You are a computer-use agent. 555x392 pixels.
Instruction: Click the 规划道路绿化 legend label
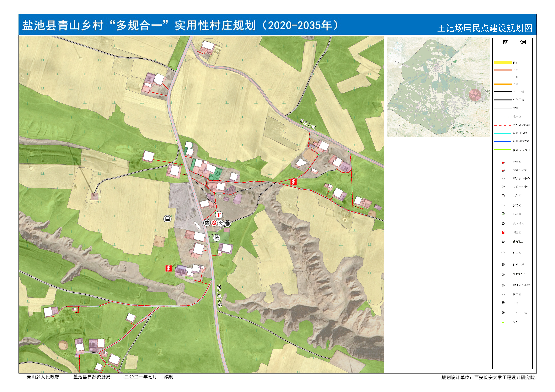pos(521,150)
